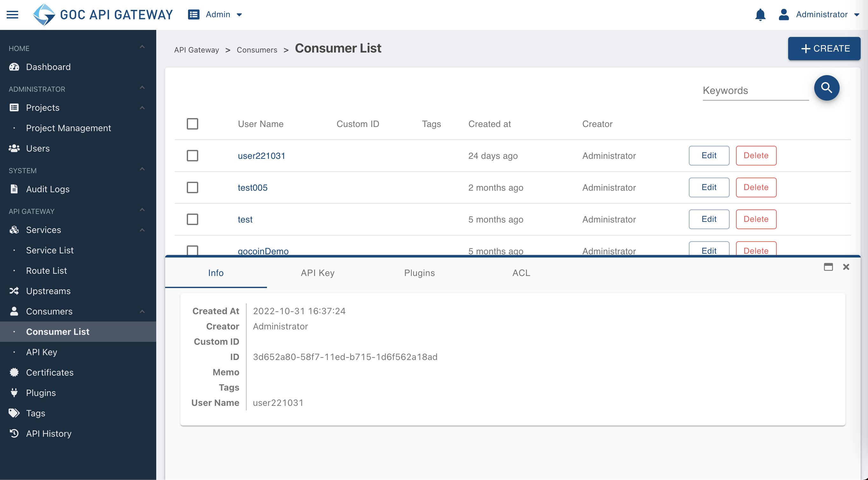Viewport: 868px width, 480px height.
Task: Click the API History clock icon
Action: point(14,433)
